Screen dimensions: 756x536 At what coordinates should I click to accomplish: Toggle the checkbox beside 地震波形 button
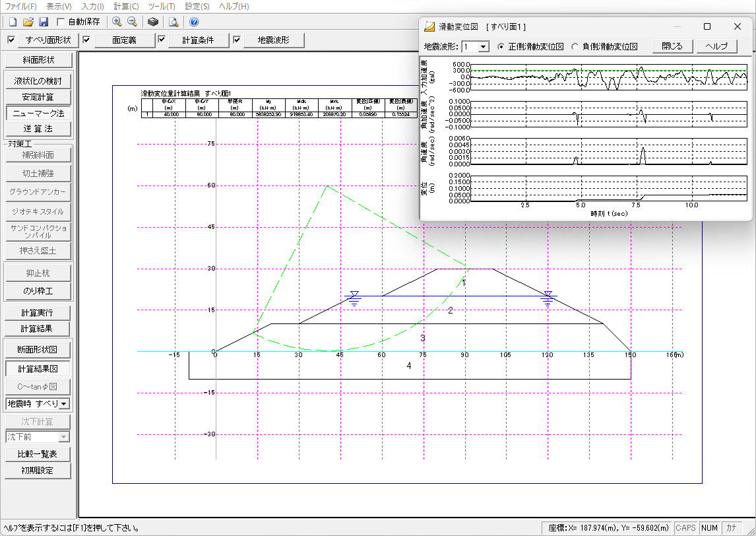[237, 40]
